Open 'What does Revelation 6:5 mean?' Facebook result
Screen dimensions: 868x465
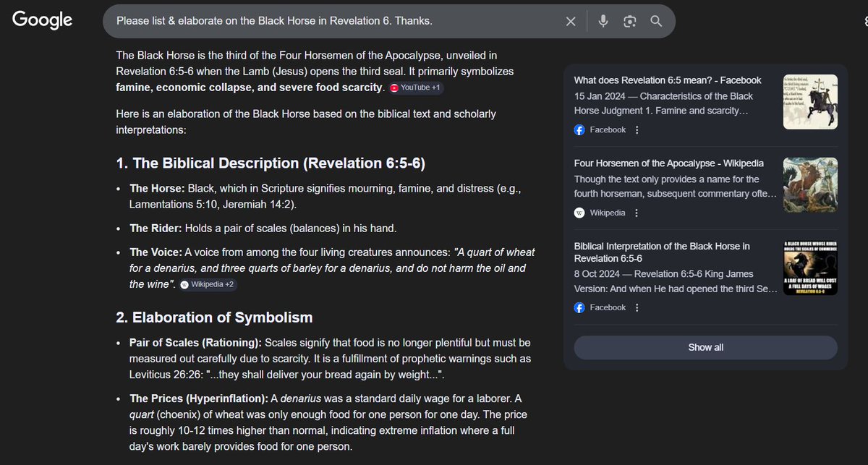click(668, 80)
